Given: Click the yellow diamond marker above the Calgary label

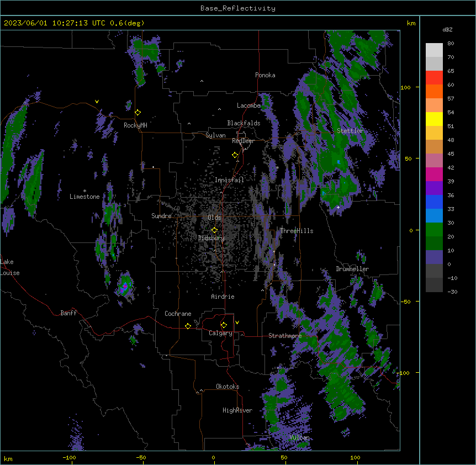Looking at the screenshot, I should click(224, 325).
